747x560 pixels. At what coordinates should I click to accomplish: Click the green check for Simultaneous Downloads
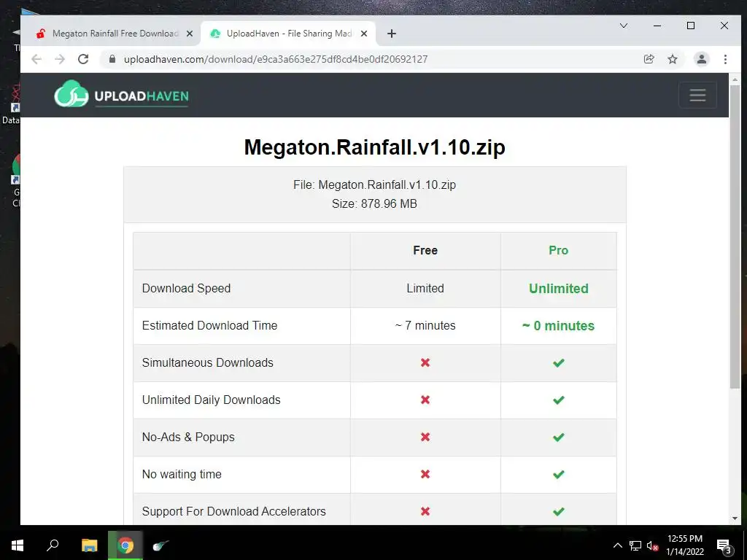coord(558,363)
